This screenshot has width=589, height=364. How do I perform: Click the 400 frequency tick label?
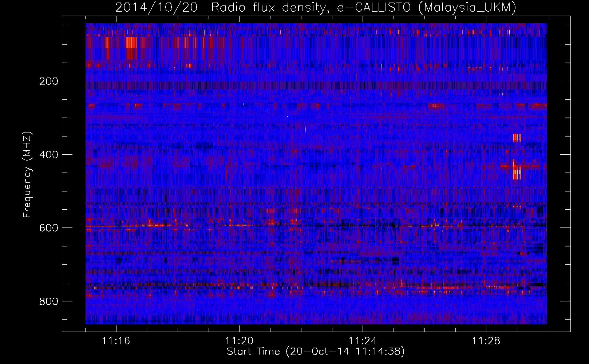[x=49, y=155]
